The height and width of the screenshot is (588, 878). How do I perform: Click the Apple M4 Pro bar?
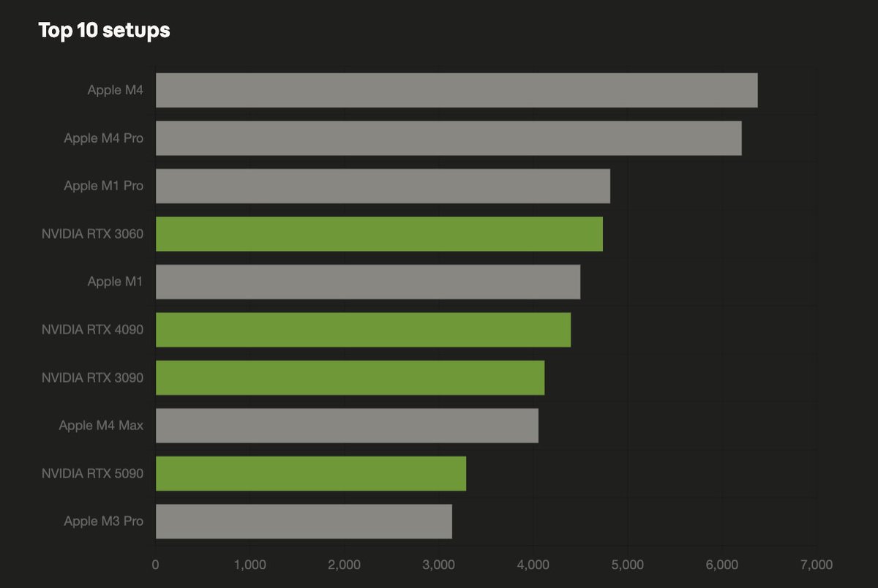(x=449, y=138)
